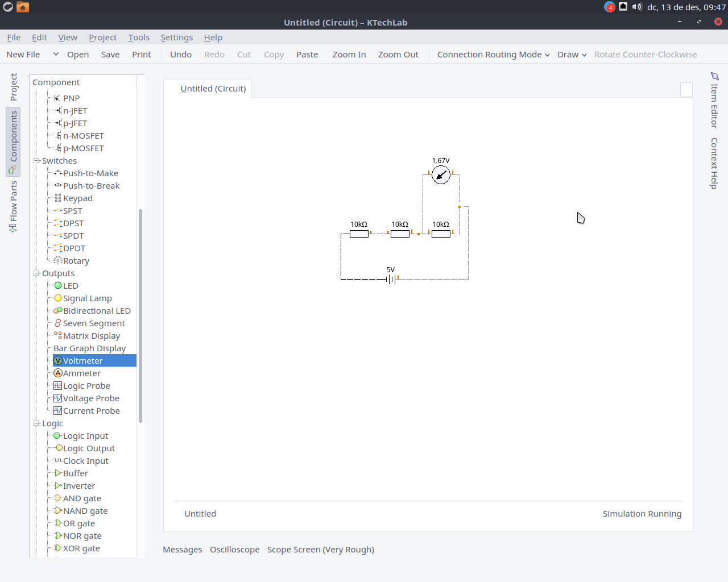Screen dimensions: 728x582
Task: Open the Draw dropdown menu
Action: point(572,55)
